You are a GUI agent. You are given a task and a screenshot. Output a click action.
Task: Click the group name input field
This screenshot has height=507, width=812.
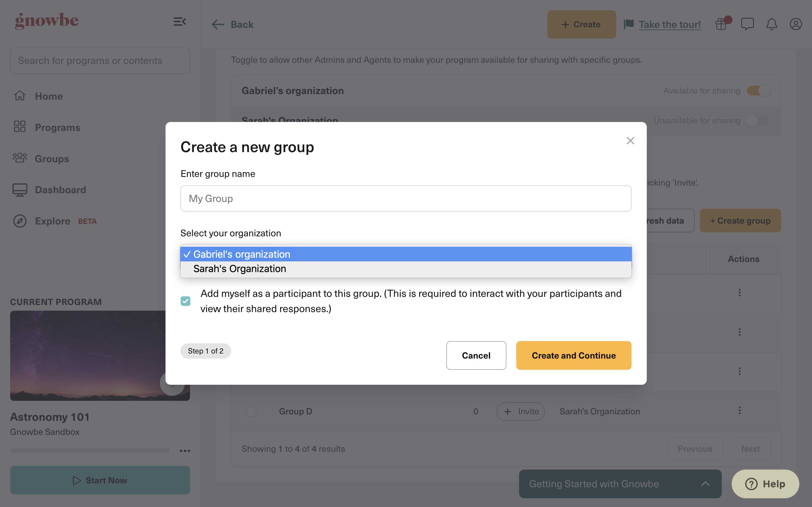tap(406, 199)
